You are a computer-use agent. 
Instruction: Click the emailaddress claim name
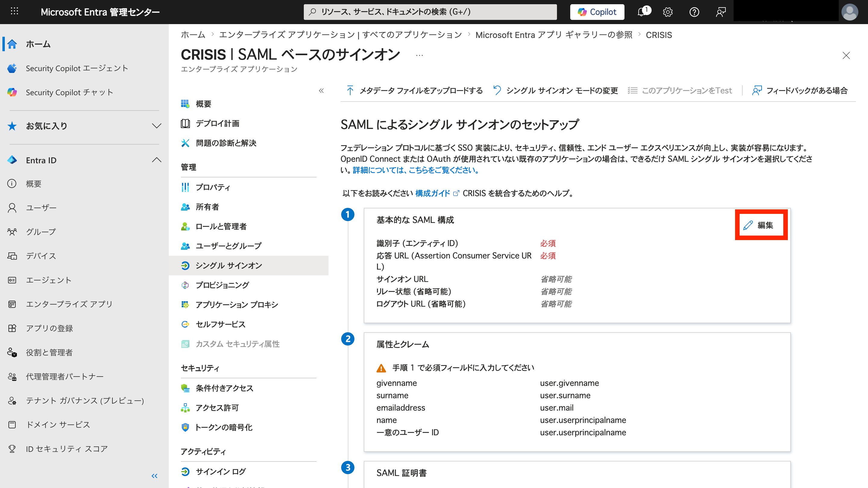coord(401,408)
